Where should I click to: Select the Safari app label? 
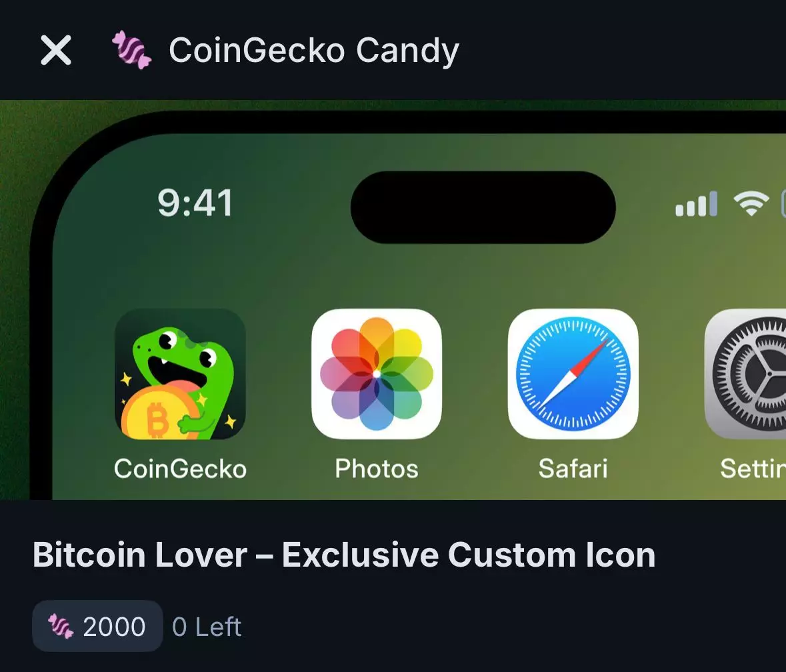point(573,469)
